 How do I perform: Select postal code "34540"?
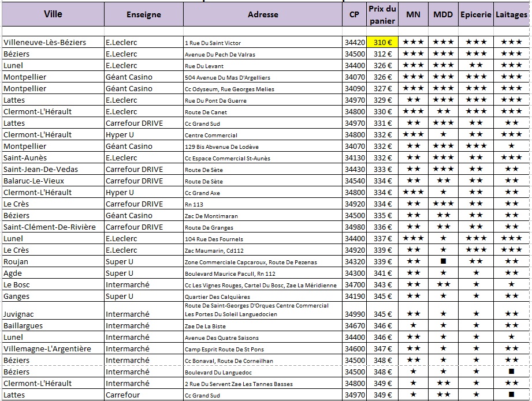click(x=354, y=181)
